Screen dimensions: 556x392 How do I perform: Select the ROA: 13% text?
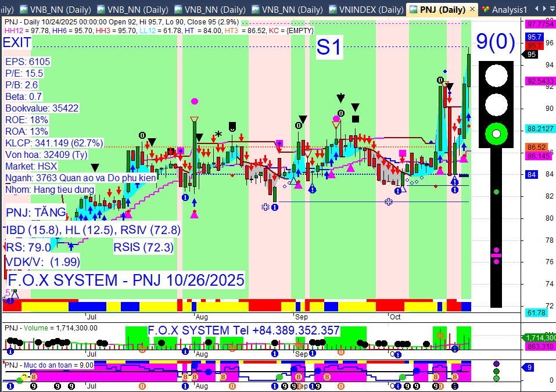27,131
